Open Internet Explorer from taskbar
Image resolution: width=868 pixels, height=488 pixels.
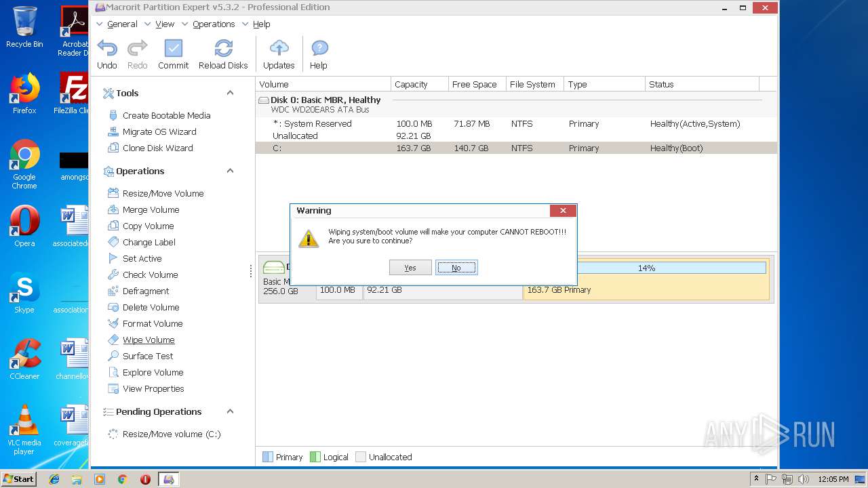tap(54, 479)
